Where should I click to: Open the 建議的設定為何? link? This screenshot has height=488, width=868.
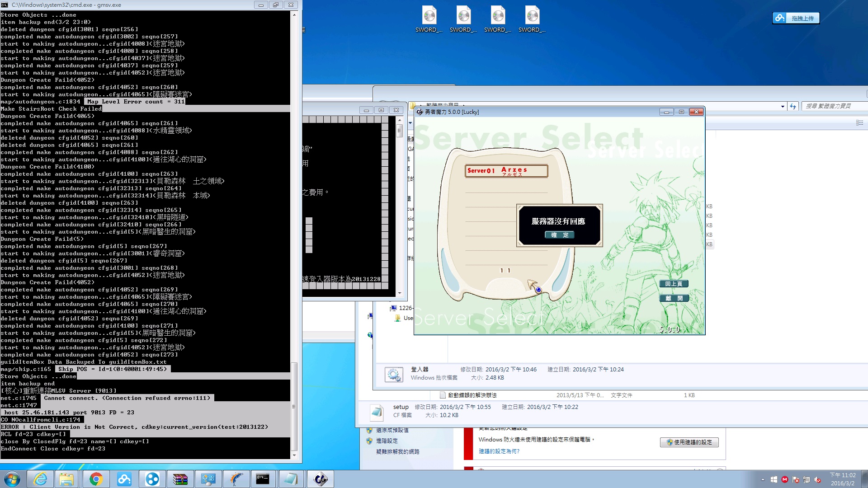[499, 451]
